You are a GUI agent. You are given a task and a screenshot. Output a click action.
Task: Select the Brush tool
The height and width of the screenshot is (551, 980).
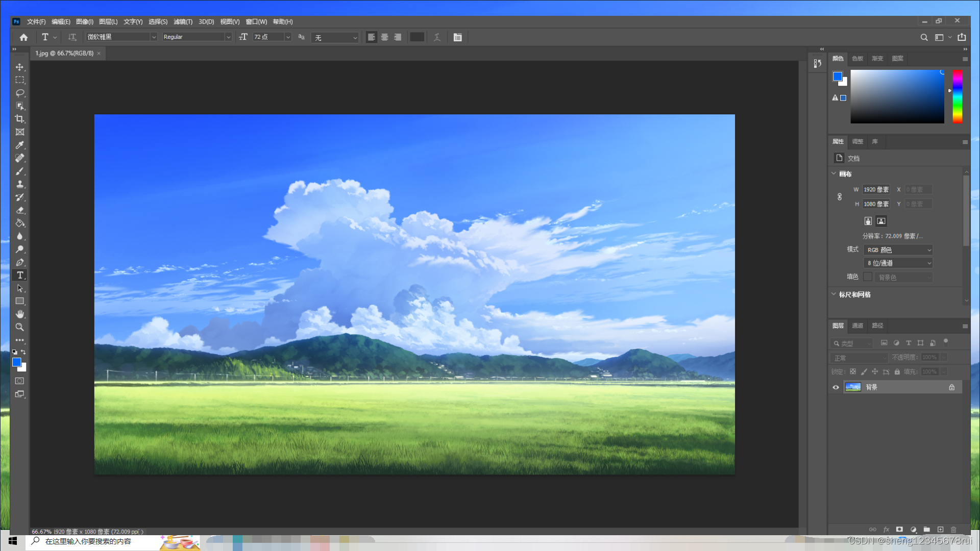pyautogui.click(x=19, y=171)
